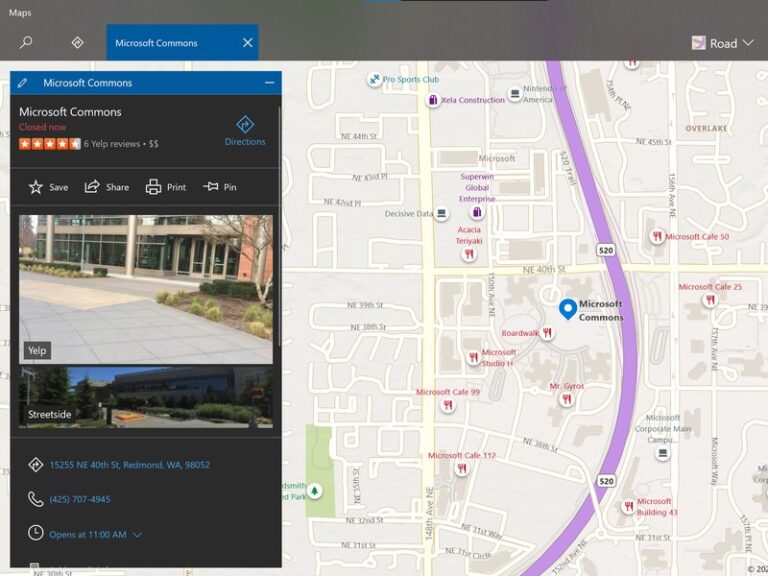Click the directions icon in top toolbar

78,43
